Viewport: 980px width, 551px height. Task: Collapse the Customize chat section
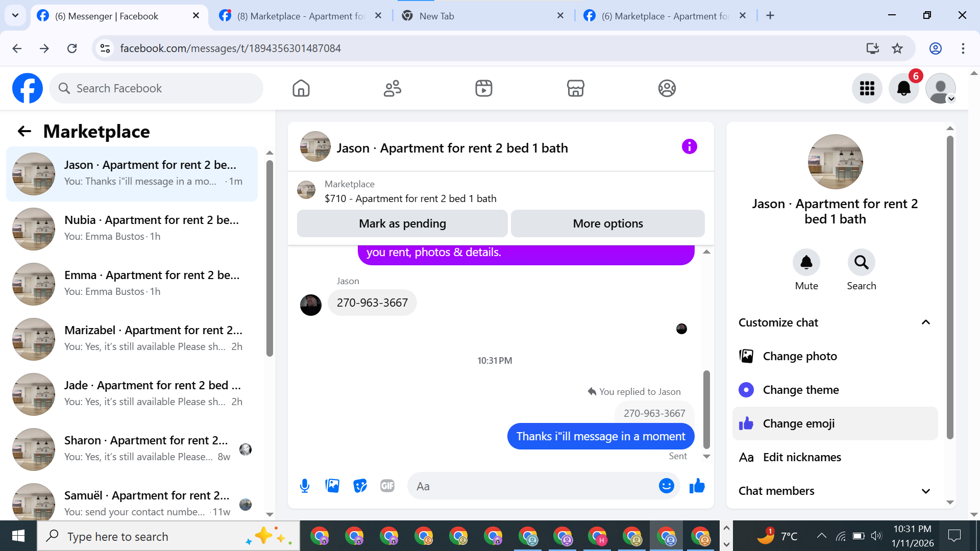835,322
